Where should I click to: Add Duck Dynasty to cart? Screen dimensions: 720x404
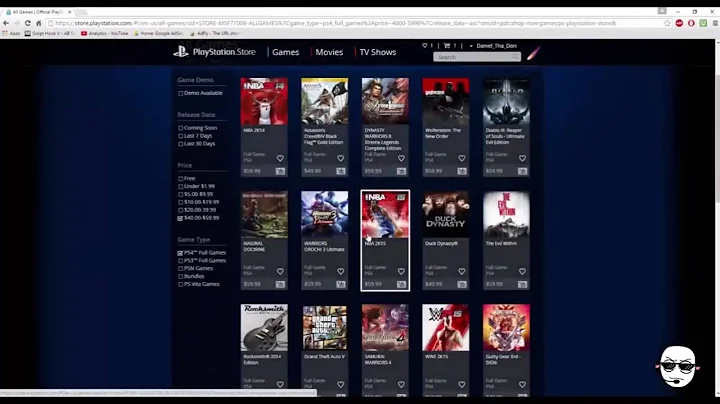coord(462,285)
